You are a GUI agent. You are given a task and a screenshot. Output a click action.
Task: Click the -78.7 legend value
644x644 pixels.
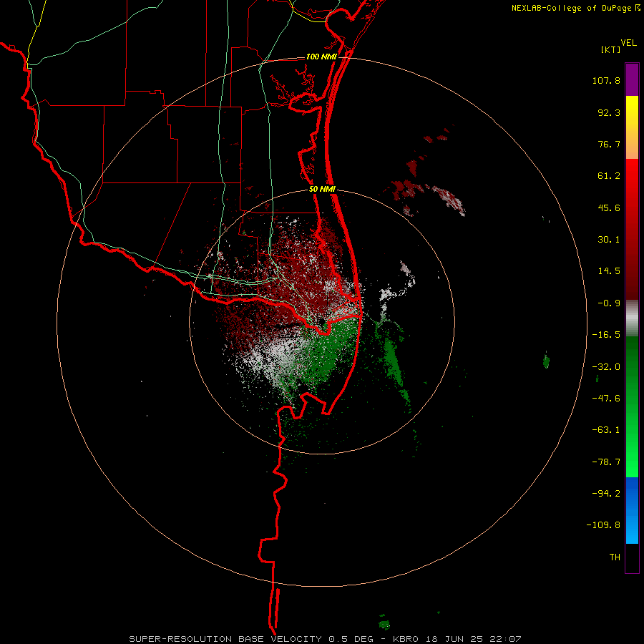click(x=606, y=462)
